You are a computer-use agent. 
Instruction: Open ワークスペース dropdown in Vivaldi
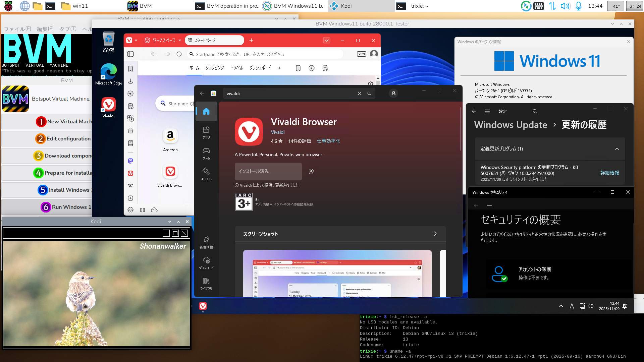163,40
